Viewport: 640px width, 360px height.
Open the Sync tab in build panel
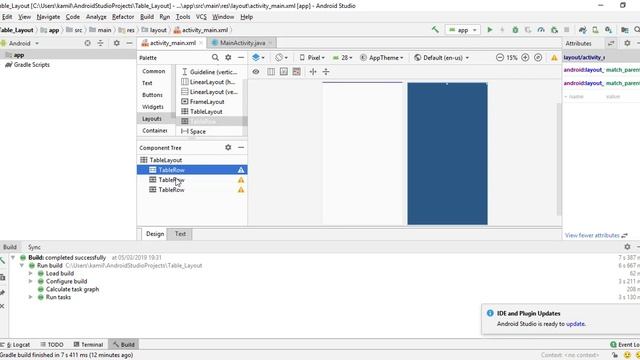click(x=34, y=247)
